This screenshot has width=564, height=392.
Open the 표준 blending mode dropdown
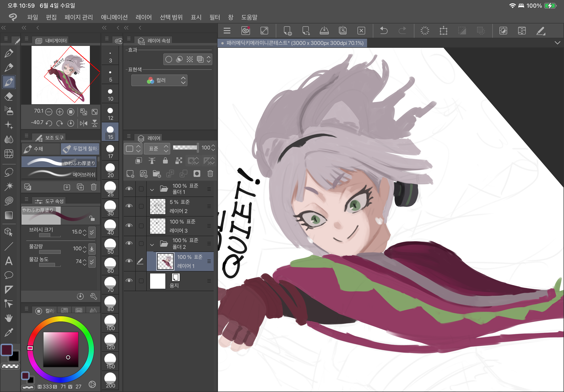click(157, 148)
